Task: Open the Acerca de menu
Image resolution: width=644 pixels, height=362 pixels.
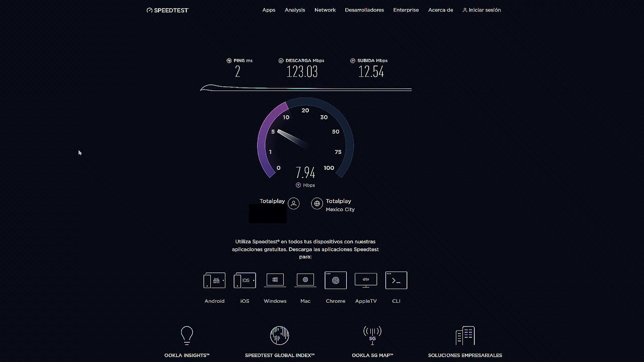Action: pyautogui.click(x=441, y=10)
